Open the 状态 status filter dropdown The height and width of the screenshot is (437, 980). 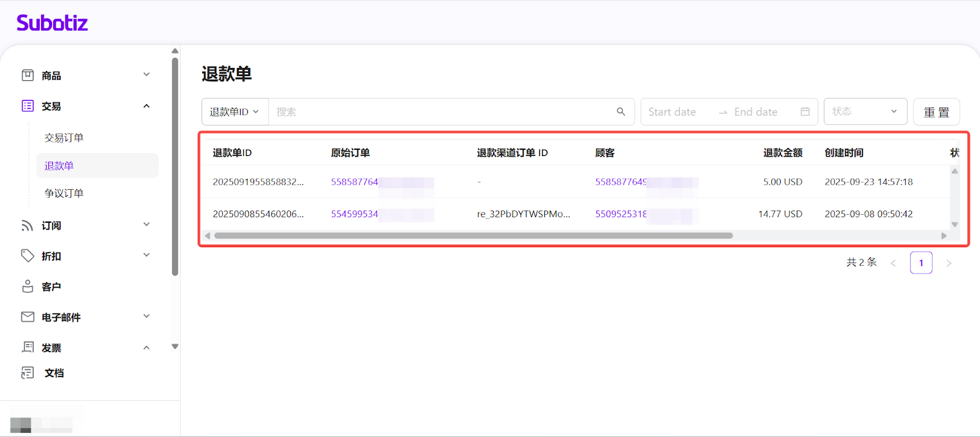tap(865, 111)
